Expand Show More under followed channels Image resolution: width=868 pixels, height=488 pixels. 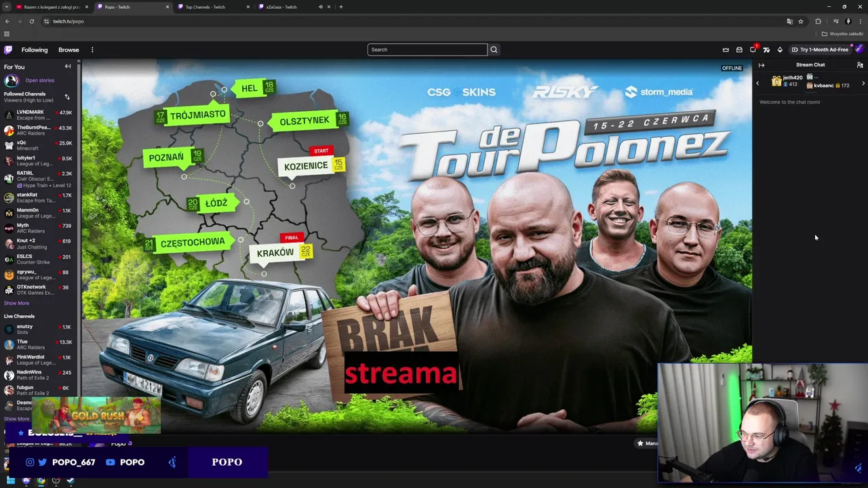(x=16, y=303)
